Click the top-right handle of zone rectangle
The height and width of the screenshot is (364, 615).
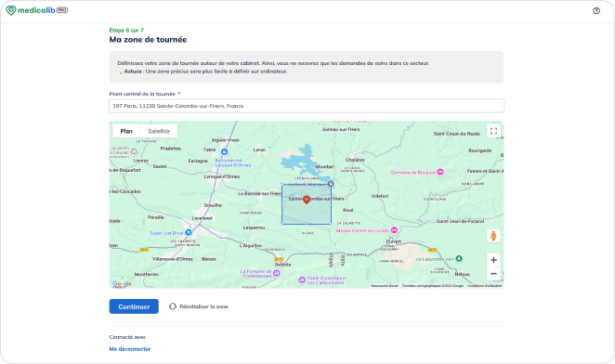(x=331, y=184)
